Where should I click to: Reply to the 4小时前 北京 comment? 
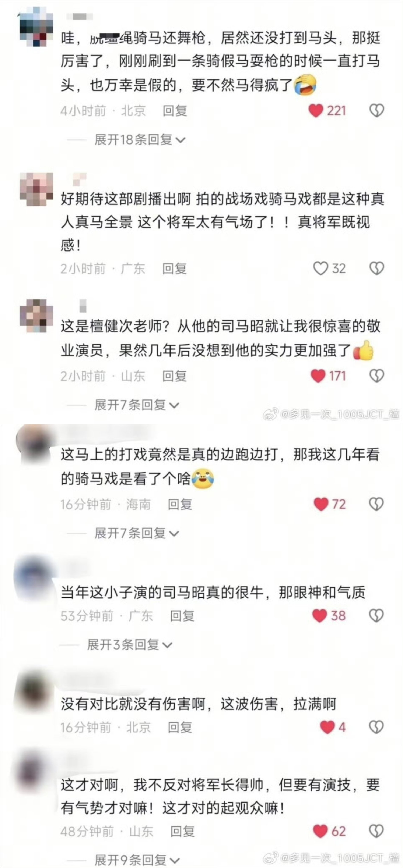[x=175, y=111]
